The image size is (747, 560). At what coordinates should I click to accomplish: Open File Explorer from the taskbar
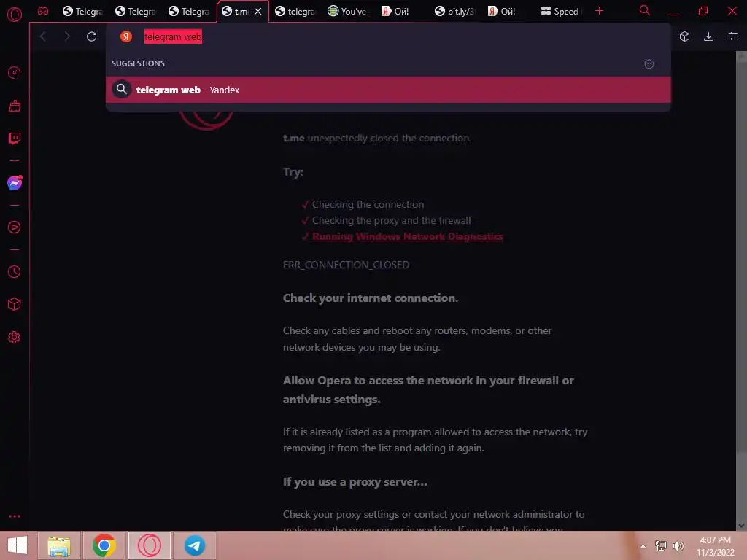(59, 545)
